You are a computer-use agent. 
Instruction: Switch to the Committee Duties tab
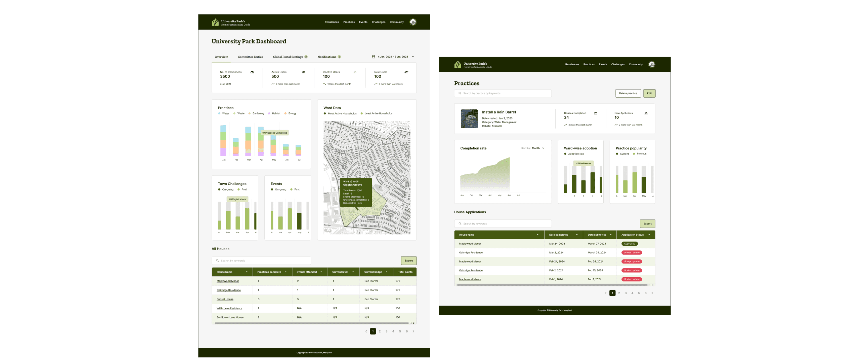[250, 57]
